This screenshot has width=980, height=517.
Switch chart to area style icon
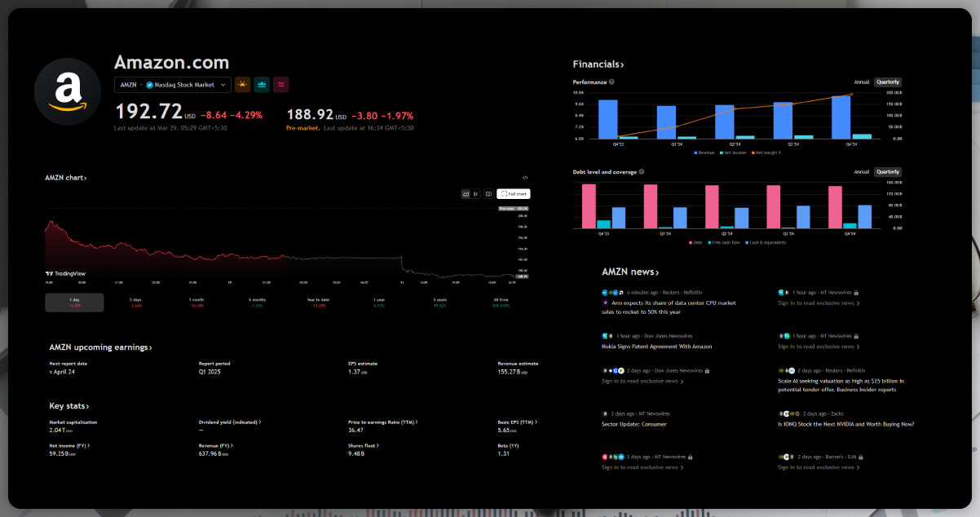point(466,194)
